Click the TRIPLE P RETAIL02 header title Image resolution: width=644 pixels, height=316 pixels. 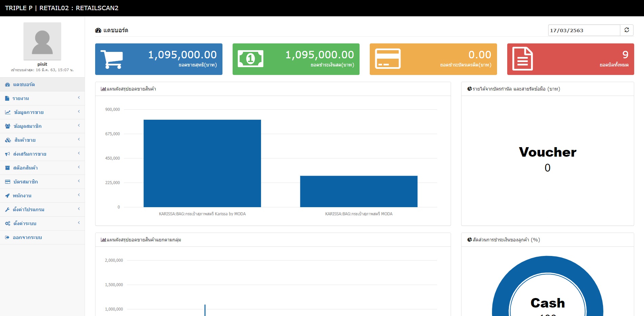point(62,8)
